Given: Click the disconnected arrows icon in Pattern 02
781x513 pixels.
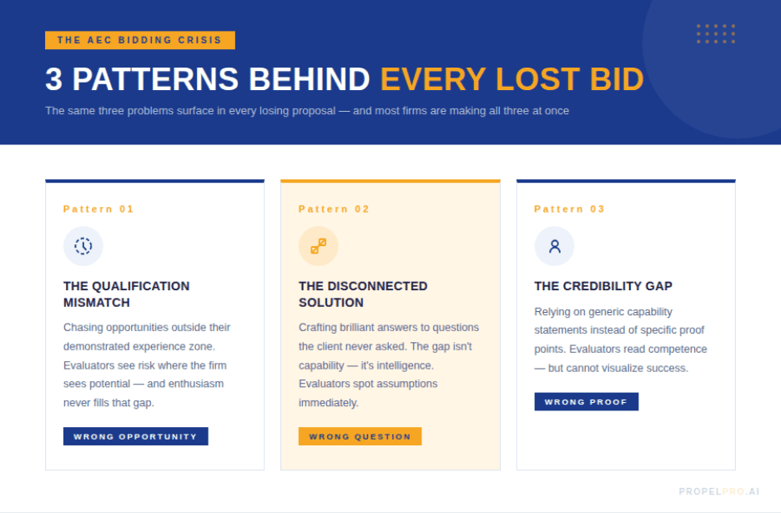Looking at the screenshot, I should pyautogui.click(x=318, y=246).
